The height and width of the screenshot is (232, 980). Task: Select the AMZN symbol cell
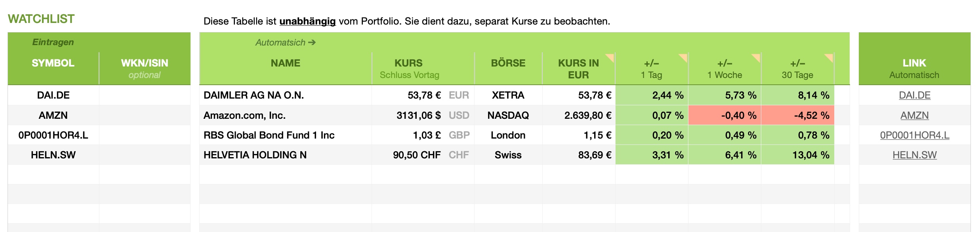53,115
